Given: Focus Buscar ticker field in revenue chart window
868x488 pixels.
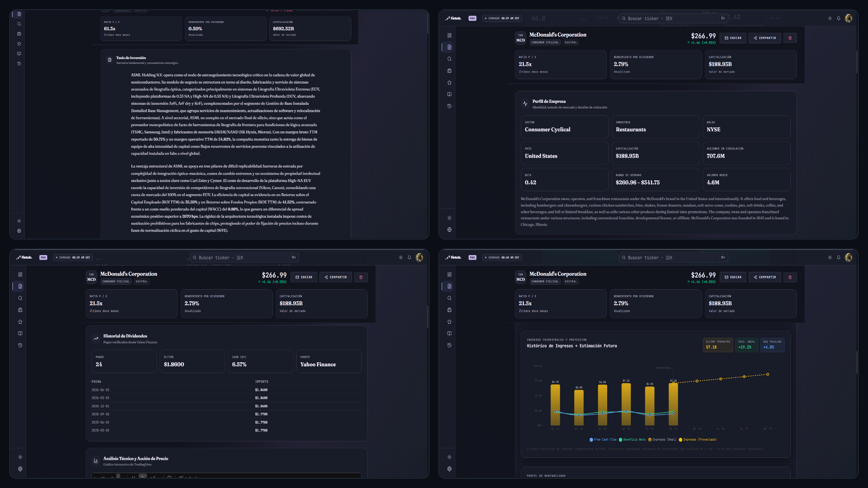Looking at the screenshot, I should coord(674,258).
